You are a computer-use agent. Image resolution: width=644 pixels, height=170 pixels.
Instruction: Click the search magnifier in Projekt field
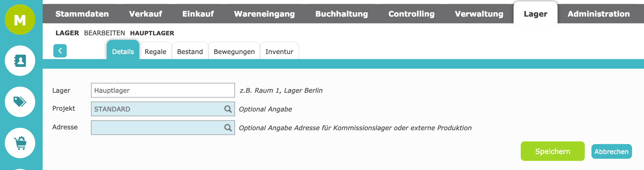point(228,109)
